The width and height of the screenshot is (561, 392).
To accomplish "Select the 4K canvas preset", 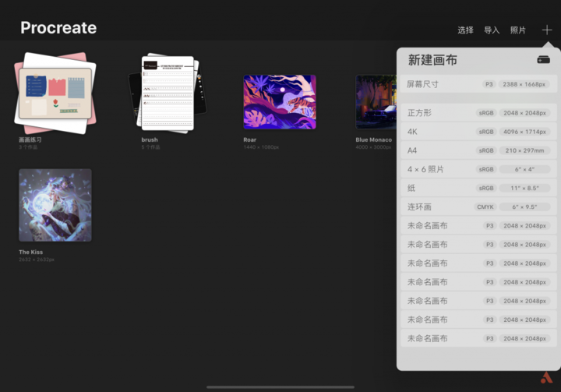I will click(478, 132).
